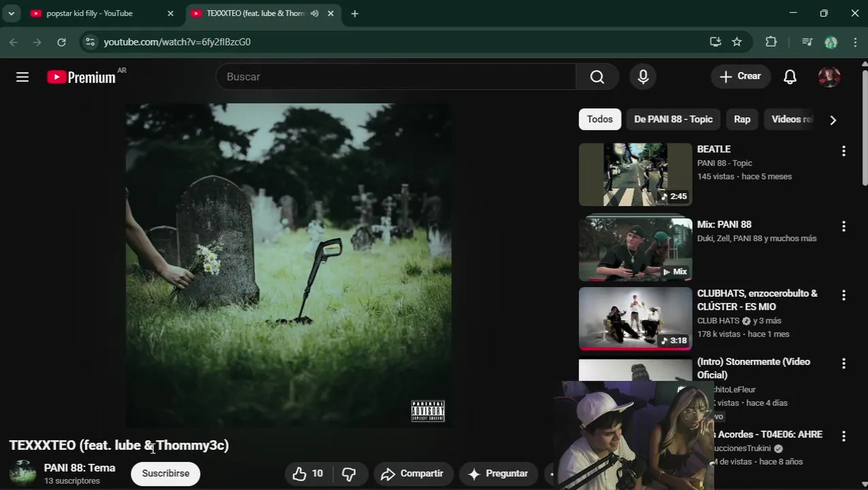
Task: Open options for Stonermente video
Action: [x=843, y=364]
